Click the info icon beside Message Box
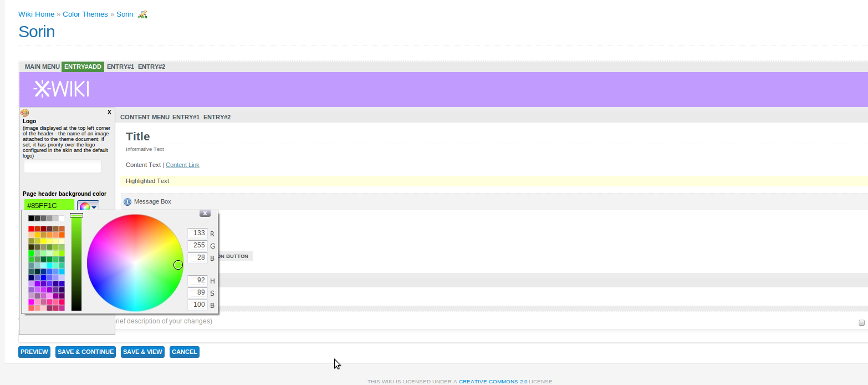This screenshot has width=868, height=385. [x=127, y=201]
